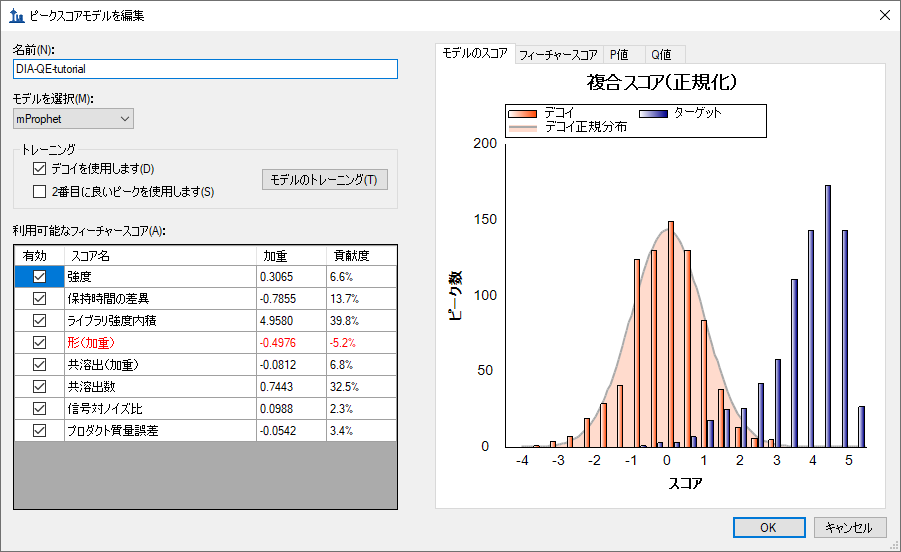
Task: Toggle the 共溶出数 score checkbox
Action: [40, 386]
